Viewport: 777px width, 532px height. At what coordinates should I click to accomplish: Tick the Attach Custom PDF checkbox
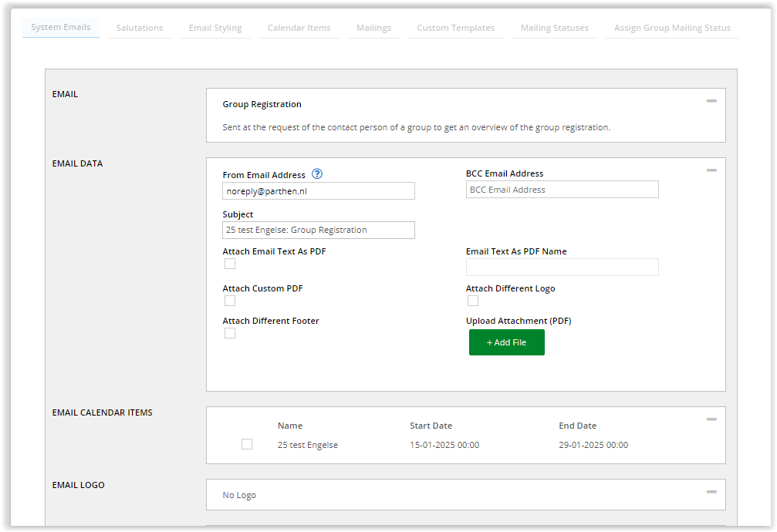pyautogui.click(x=230, y=301)
